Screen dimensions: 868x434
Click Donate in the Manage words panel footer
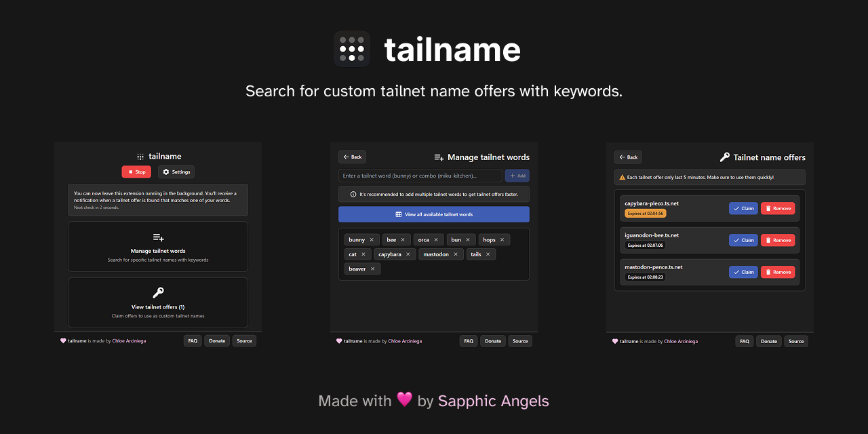click(x=493, y=341)
